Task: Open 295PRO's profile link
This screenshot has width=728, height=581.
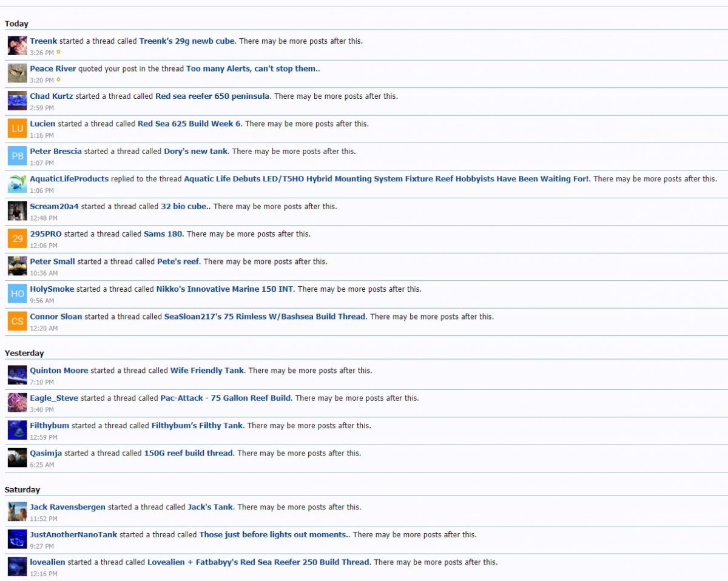Action: (x=46, y=233)
